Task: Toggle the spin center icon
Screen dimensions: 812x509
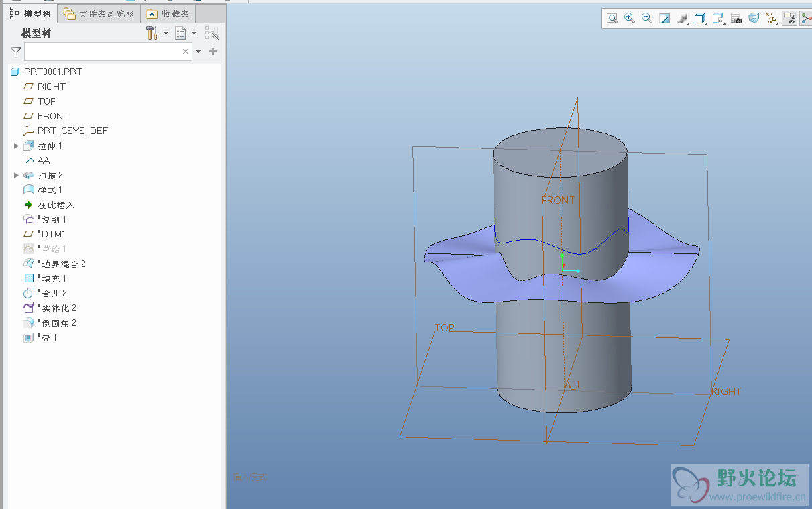Action: [805, 19]
